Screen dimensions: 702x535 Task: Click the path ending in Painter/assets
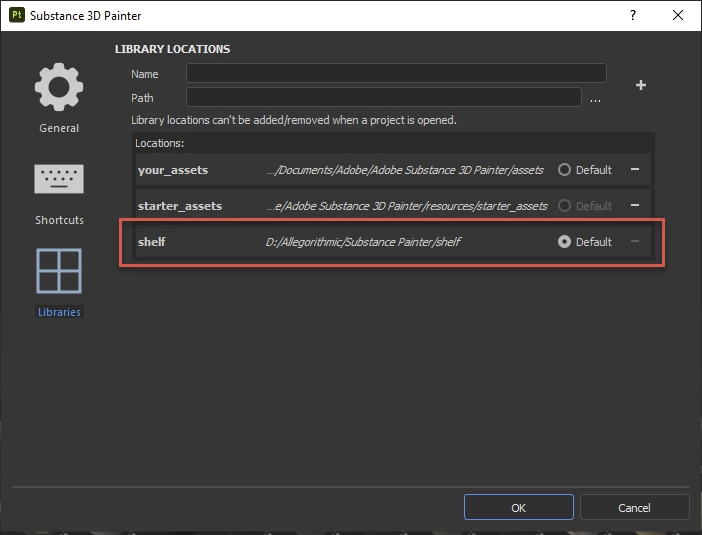(405, 170)
